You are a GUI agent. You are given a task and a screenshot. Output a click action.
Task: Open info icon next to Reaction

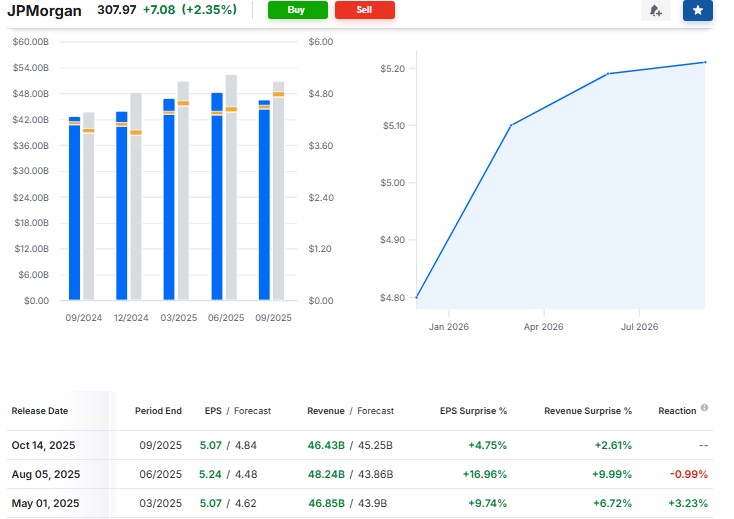coord(705,408)
